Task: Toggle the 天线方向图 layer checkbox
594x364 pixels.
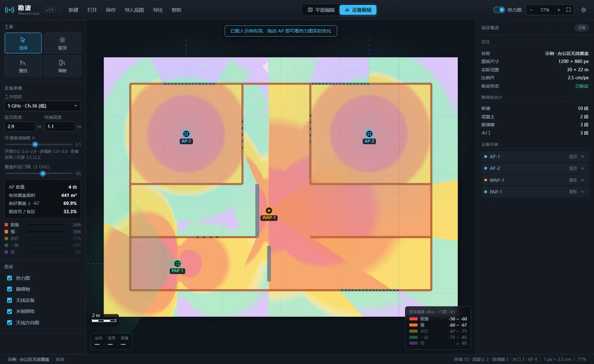Action: coord(10,322)
